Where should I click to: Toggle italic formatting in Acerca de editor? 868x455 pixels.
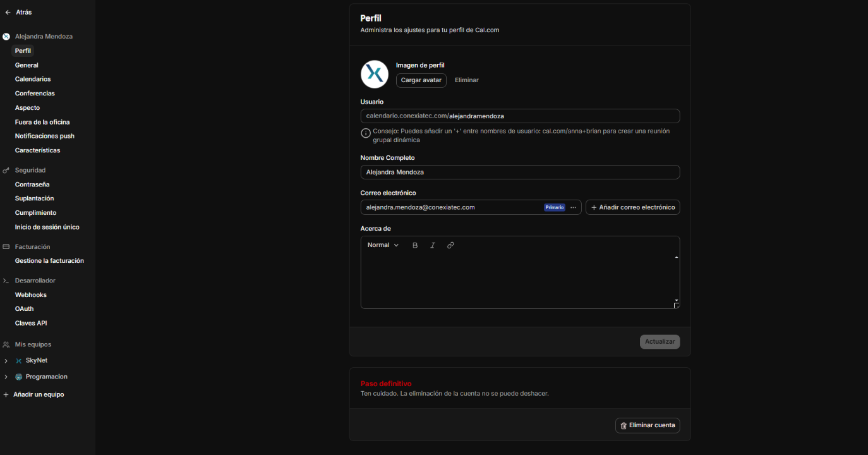433,245
